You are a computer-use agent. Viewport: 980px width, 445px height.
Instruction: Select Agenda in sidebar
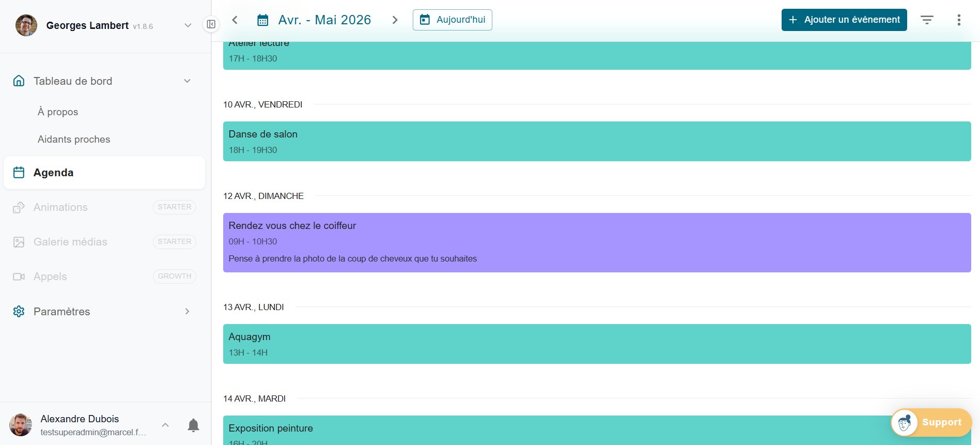pos(104,173)
